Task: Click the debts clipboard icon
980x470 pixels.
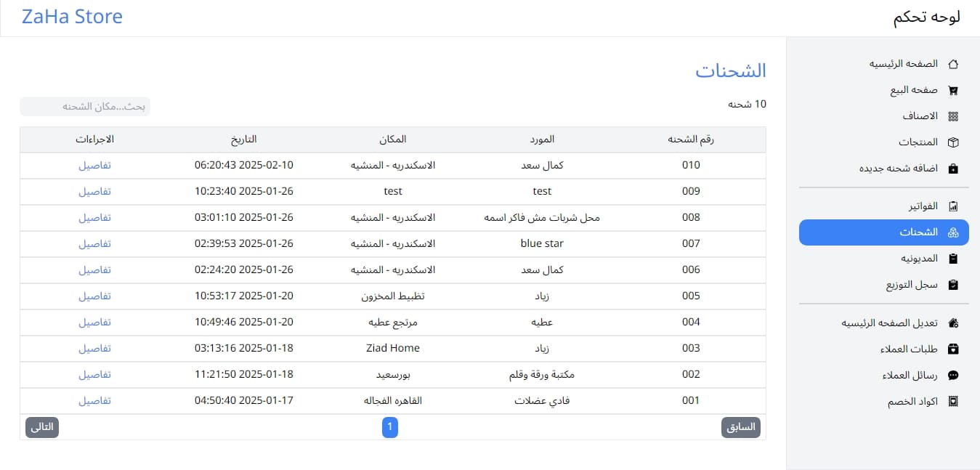Action: pos(954,259)
